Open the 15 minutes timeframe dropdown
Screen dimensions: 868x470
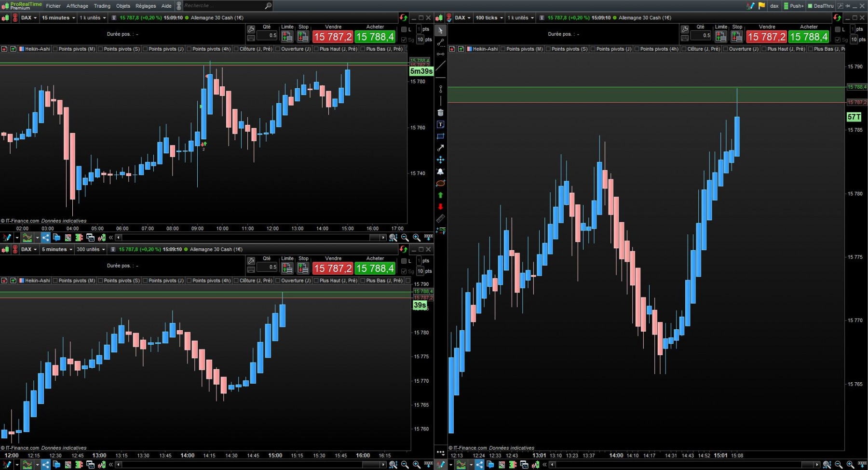coord(58,18)
